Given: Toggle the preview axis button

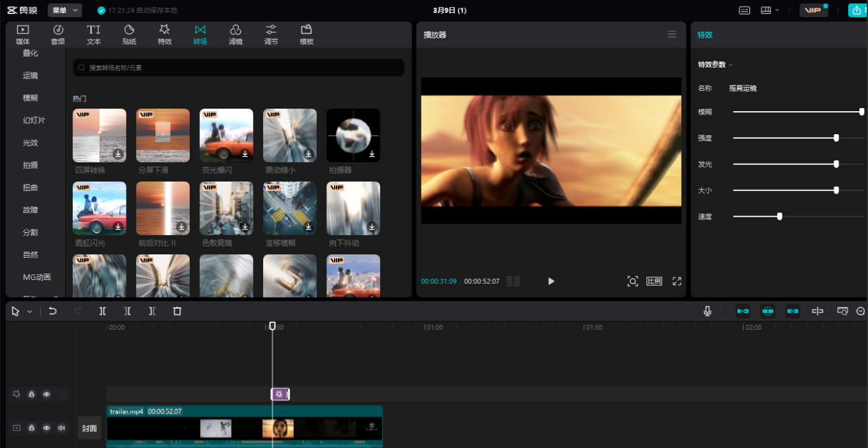Looking at the screenshot, I should (x=818, y=311).
